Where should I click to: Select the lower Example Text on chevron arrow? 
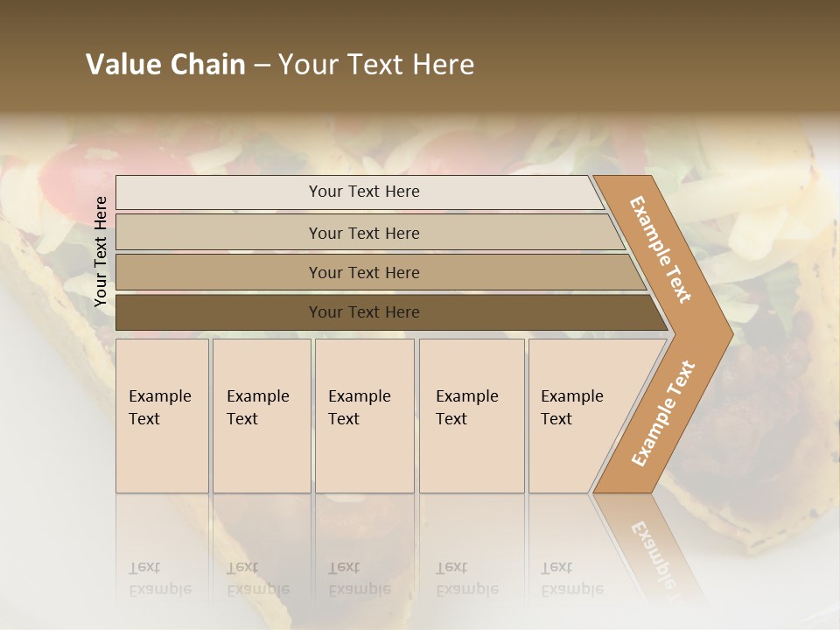click(x=663, y=413)
